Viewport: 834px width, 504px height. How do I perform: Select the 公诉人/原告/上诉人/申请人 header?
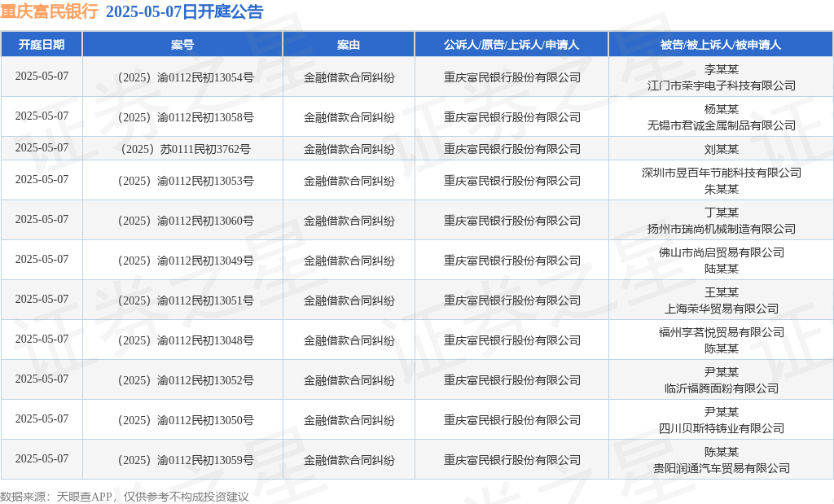[x=511, y=45]
